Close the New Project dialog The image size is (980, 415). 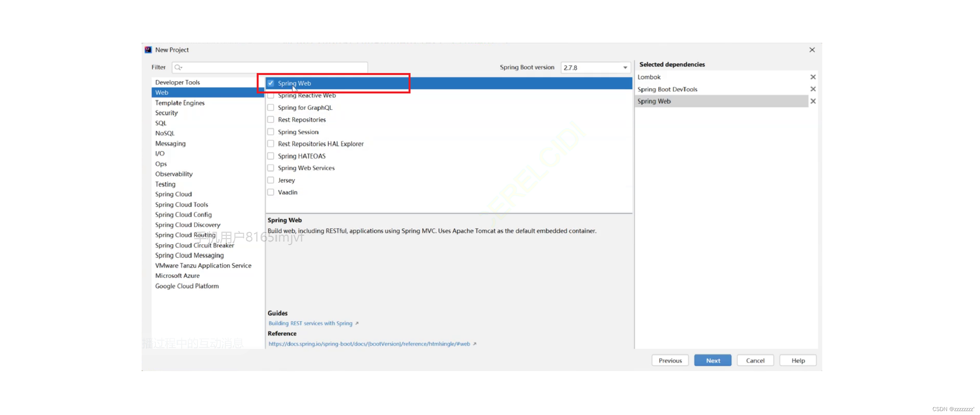tap(812, 50)
